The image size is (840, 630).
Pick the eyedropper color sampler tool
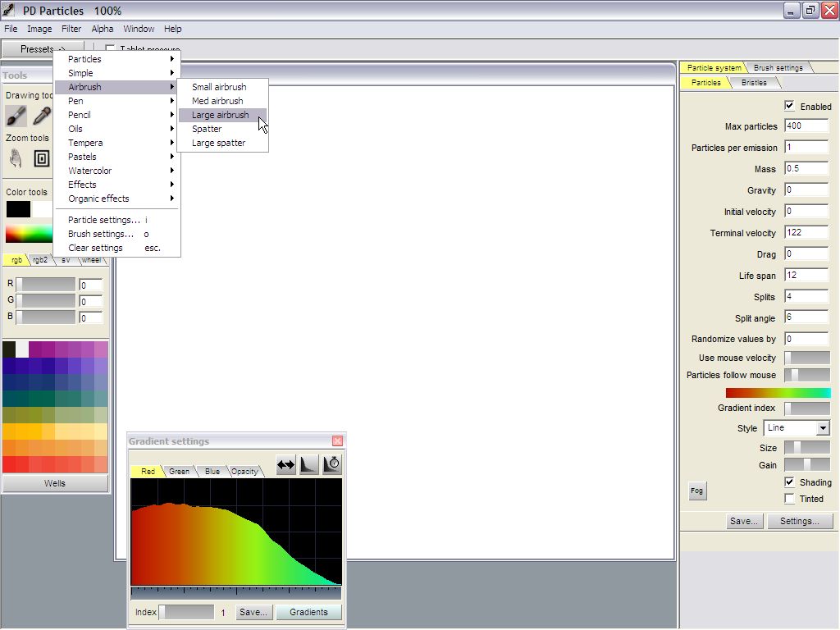click(x=42, y=116)
